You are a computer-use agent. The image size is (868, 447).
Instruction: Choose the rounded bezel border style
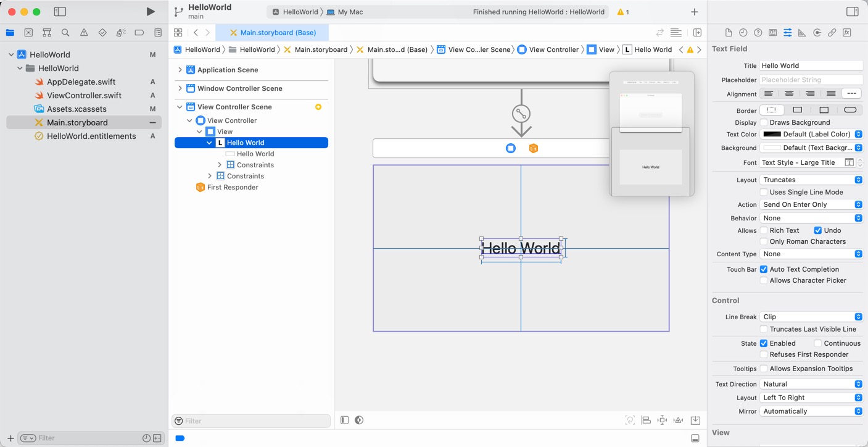850,110
